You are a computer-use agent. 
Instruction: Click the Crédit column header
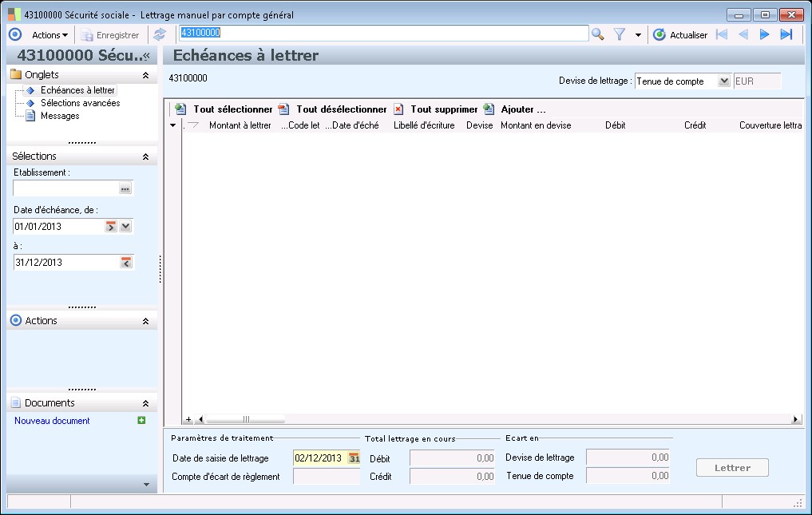click(x=695, y=125)
